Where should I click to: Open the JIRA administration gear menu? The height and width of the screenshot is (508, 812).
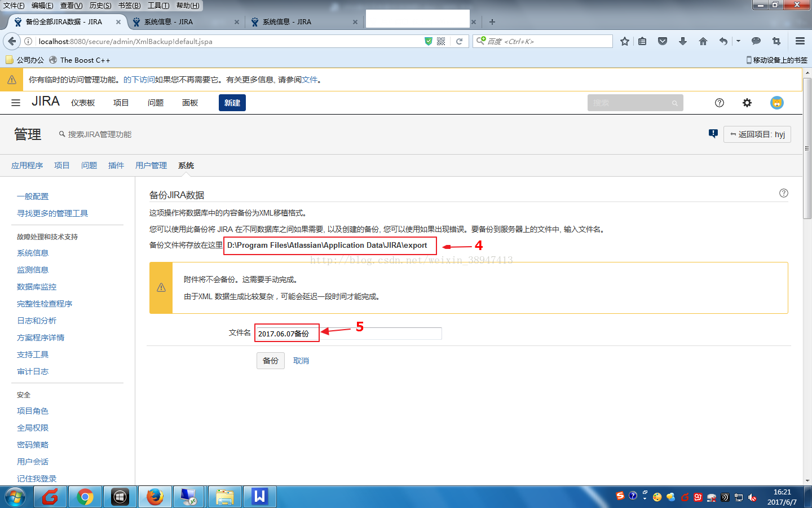pos(747,103)
